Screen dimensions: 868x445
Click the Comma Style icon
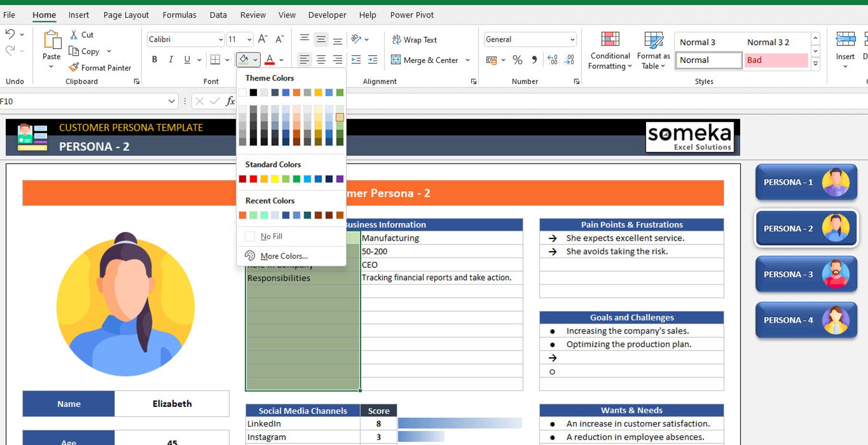point(534,60)
